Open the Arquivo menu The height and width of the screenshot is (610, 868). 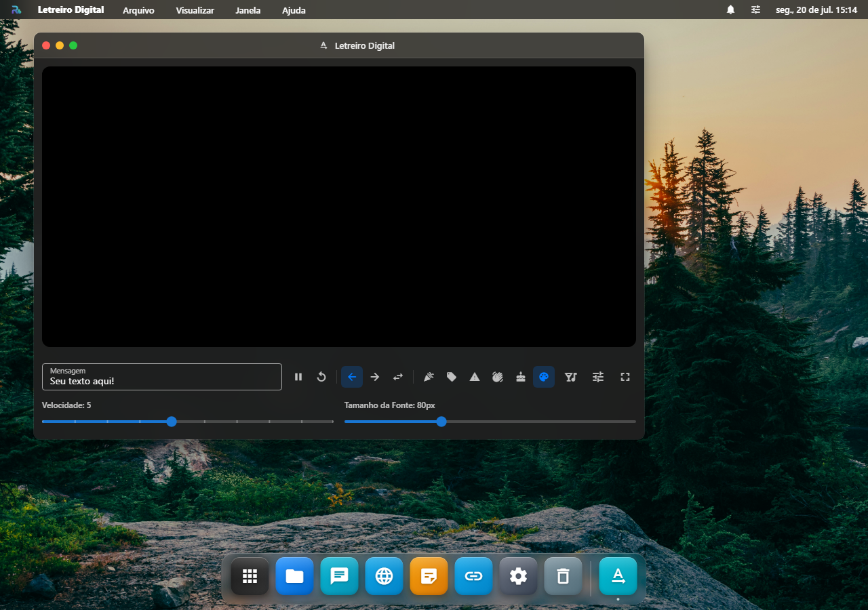coord(138,10)
